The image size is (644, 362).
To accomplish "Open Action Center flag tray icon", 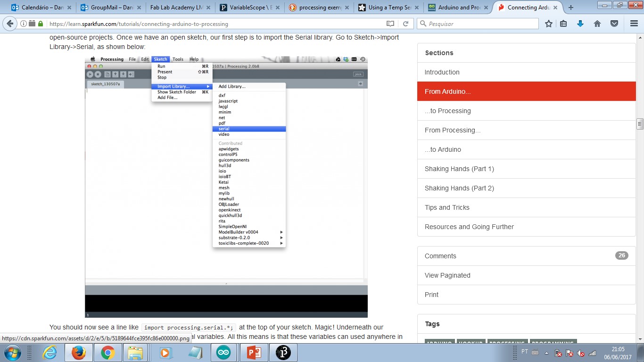I will (570, 353).
